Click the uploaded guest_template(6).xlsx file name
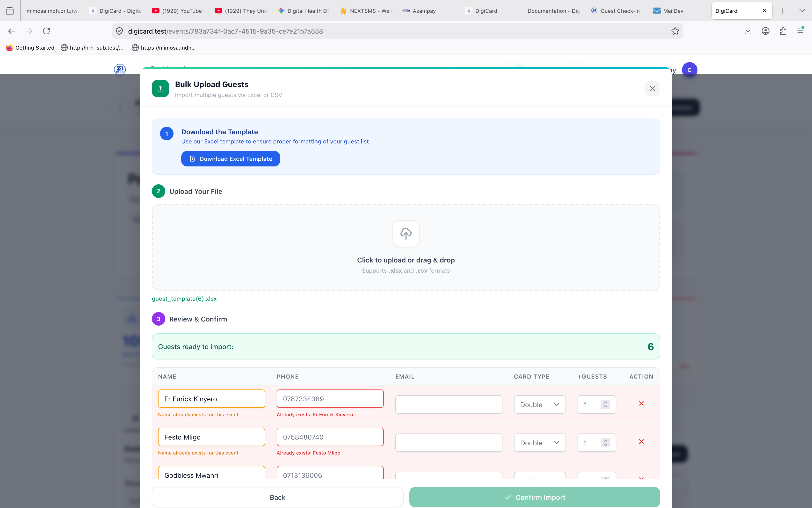 [x=184, y=299]
